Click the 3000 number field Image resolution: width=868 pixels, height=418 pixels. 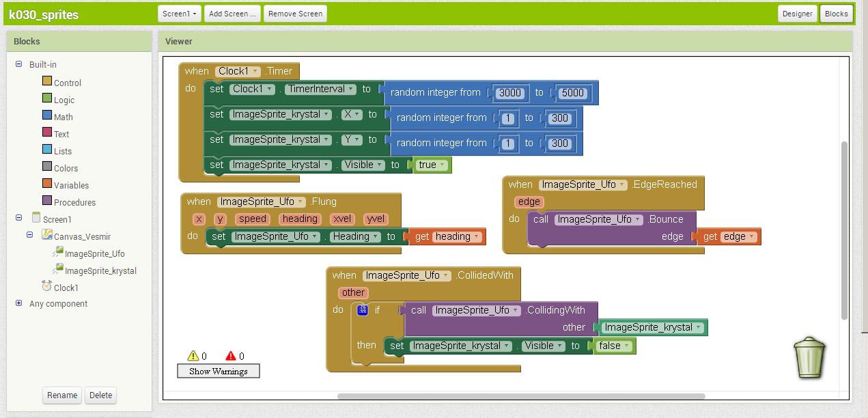point(510,92)
